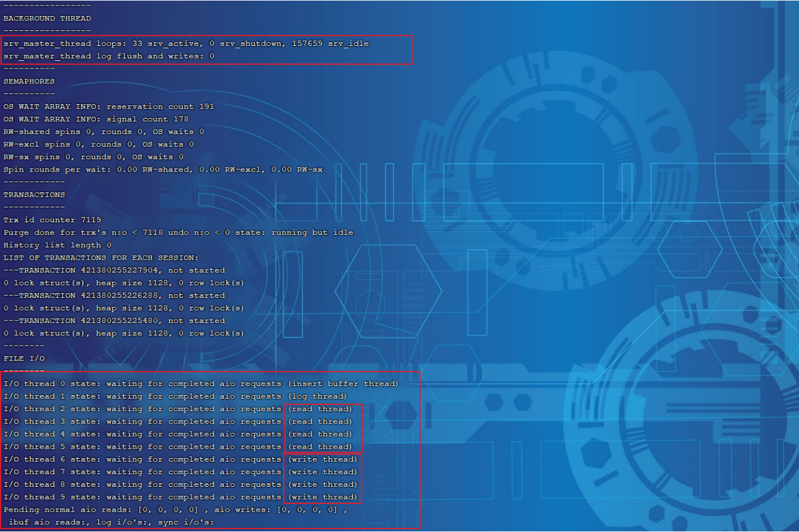Click the SEMAPHORES section heading
Viewport: 799px width, 532px height.
pyautogui.click(x=29, y=81)
